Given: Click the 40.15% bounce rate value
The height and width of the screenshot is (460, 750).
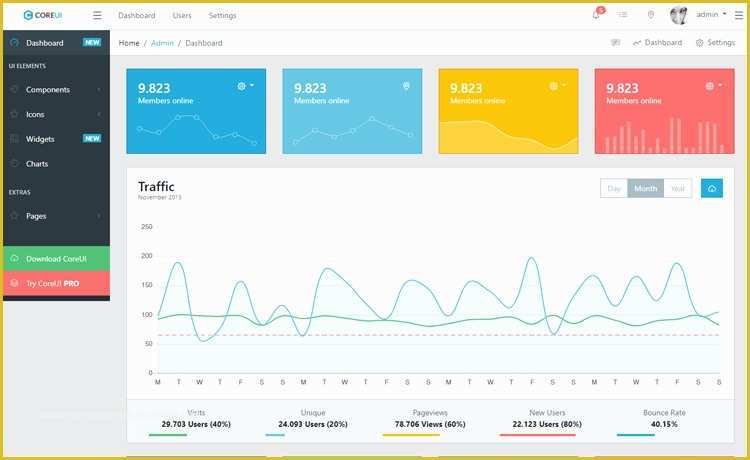Looking at the screenshot, I should coord(664,424).
